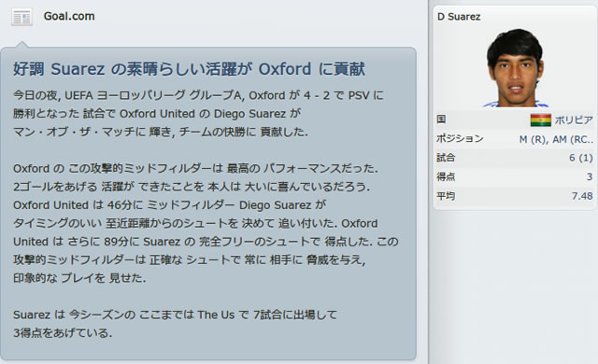Select goals value 3 in player card
This screenshot has height=364, width=598.
590,177
